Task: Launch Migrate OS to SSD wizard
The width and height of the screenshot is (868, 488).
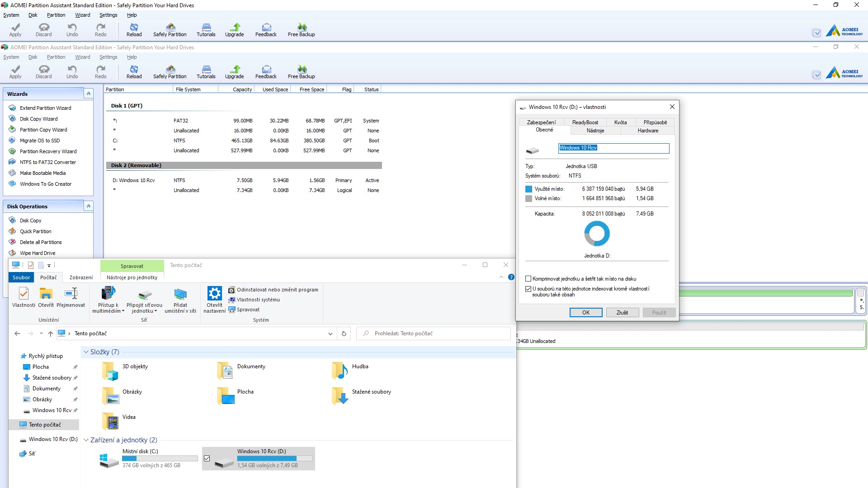Action: pos(39,141)
